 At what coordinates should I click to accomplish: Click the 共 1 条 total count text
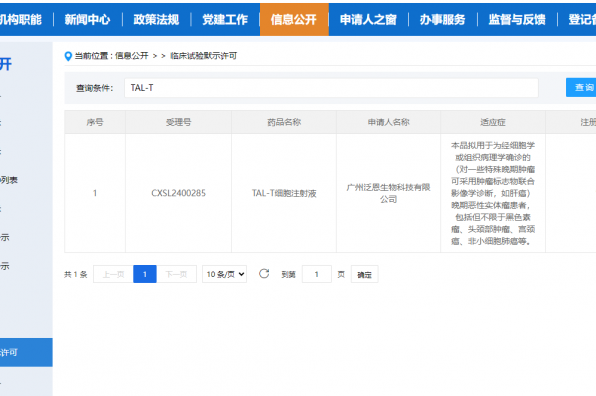(x=76, y=274)
